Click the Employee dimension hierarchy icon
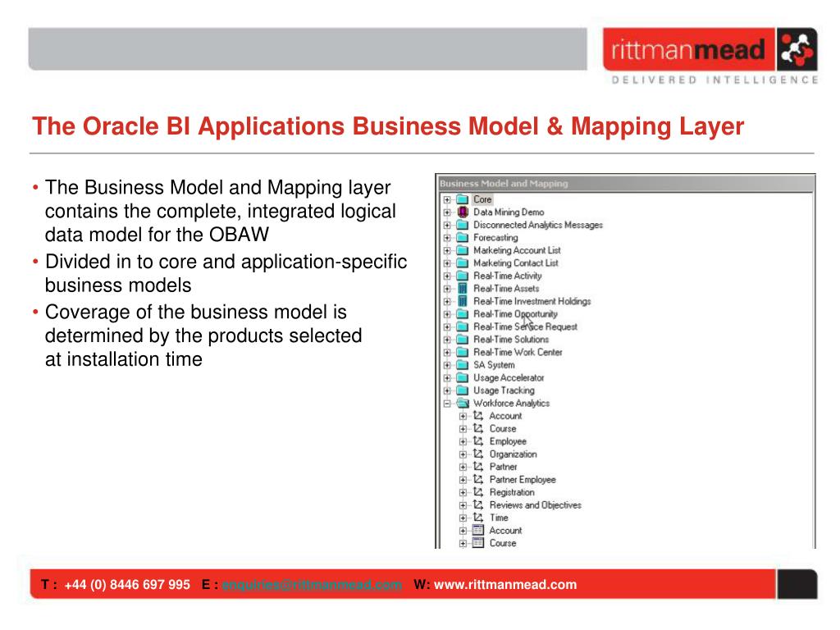This screenshot has height=630, width=840. 479,441
